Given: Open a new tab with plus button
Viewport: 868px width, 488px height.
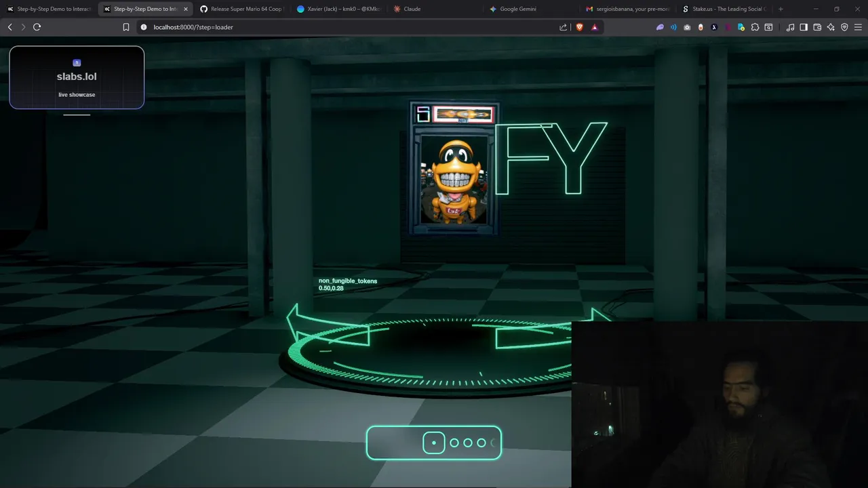Looking at the screenshot, I should point(781,9).
